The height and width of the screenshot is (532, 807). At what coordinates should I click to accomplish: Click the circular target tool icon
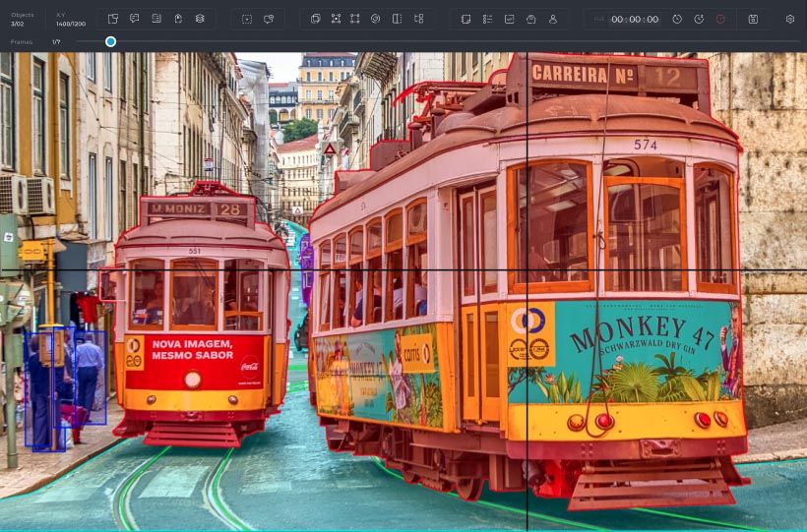click(x=375, y=19)
